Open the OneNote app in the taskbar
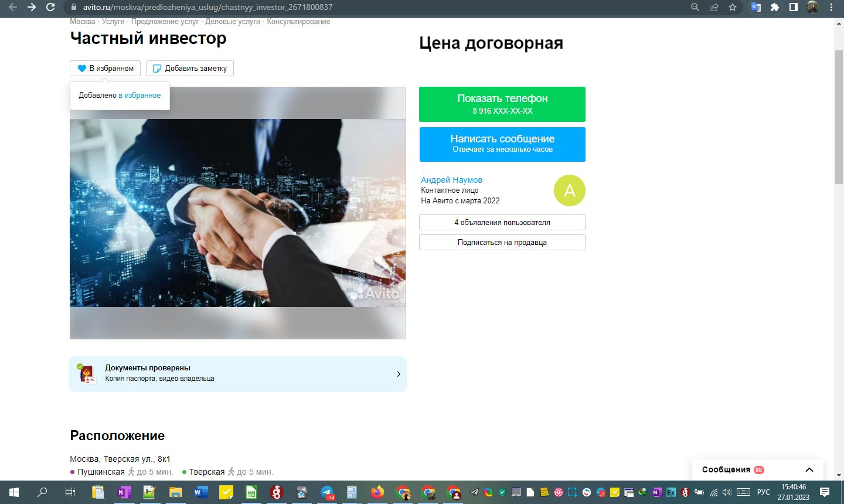This screenshot has height=504, width=844. point(124,492)
